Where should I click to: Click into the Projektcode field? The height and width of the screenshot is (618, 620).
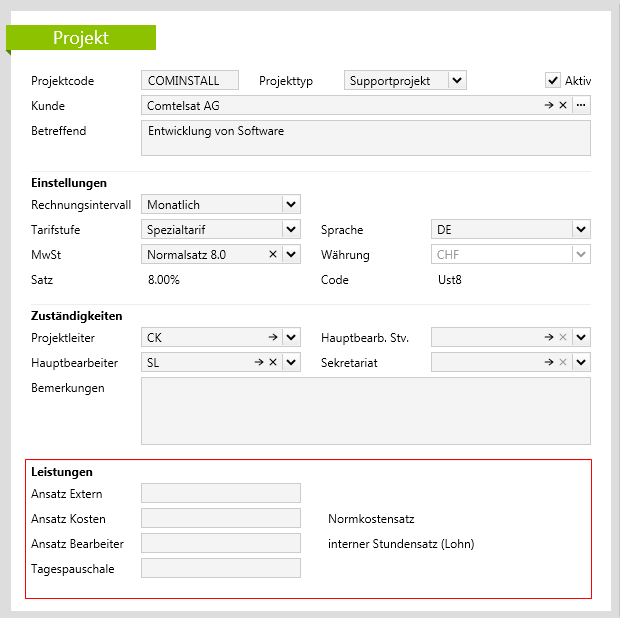tap(190, 81)
